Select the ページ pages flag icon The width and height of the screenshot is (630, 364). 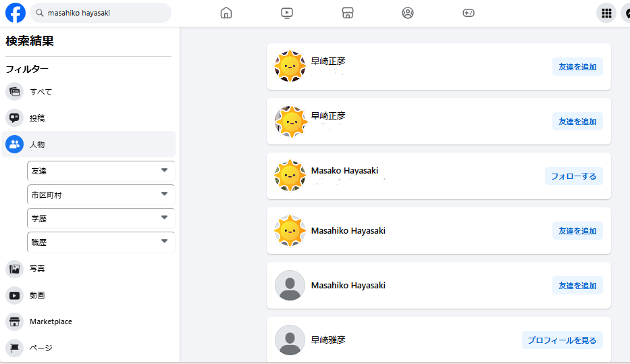click(x=14, y=348)
